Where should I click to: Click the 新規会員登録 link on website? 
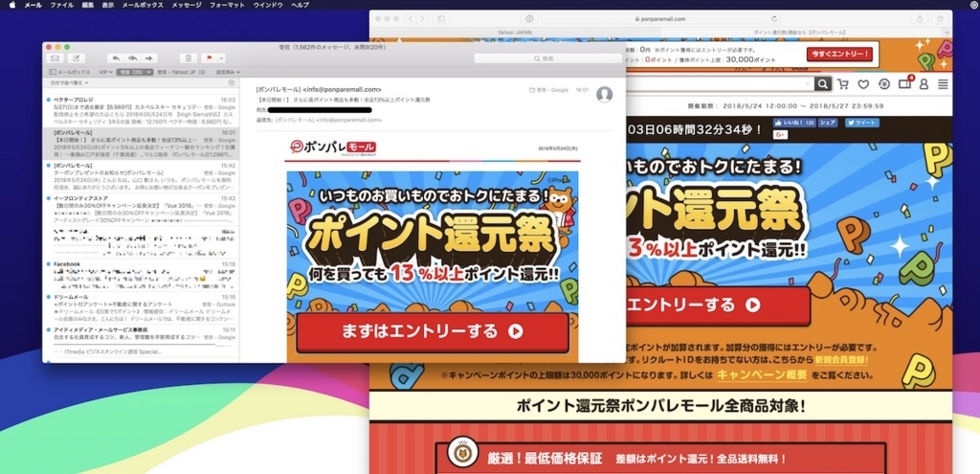tap(840, 360)
